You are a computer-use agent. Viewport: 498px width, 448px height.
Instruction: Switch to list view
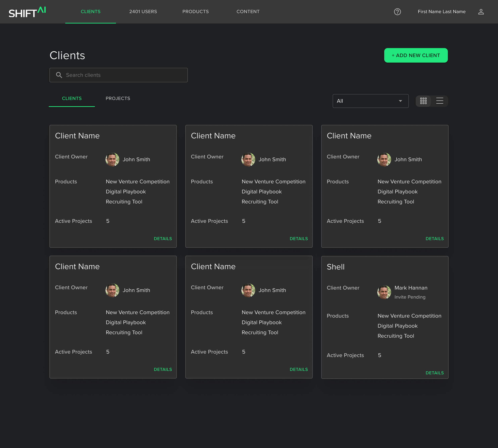(439, 101)
